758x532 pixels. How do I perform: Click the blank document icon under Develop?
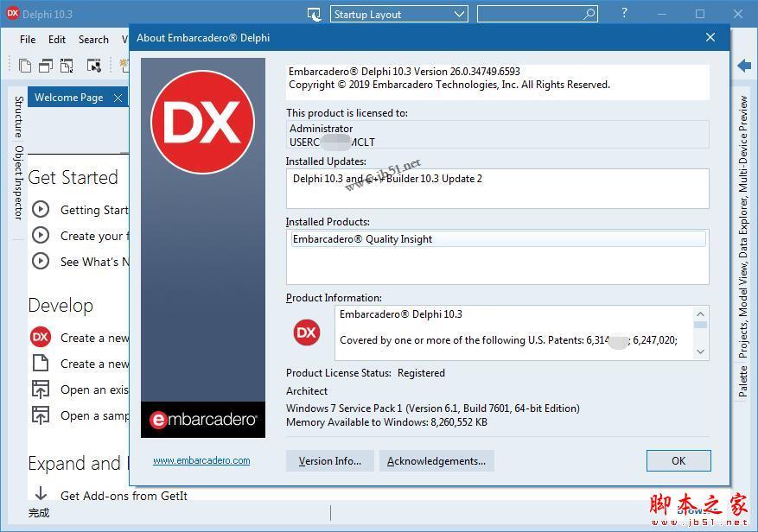click(x=41, y=363)
